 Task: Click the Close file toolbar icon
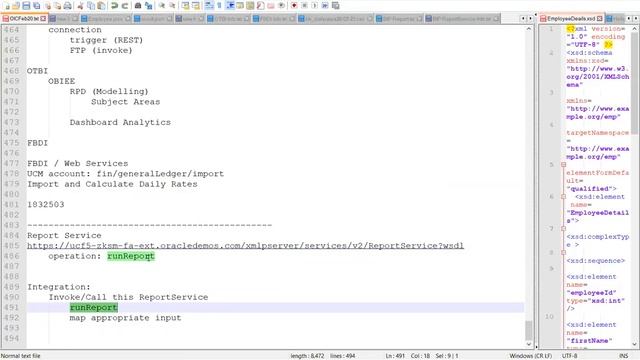coord(48,6)
